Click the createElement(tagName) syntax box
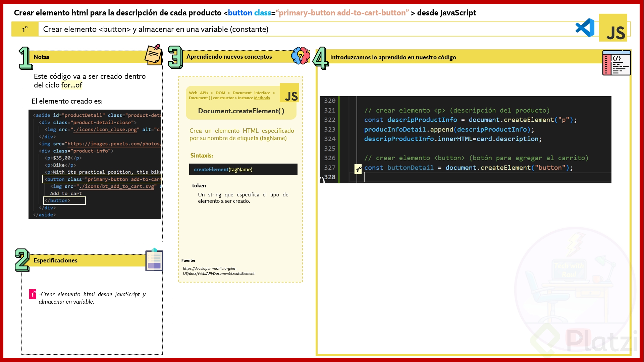The width and height of the screenshot is (644, 362). (x=243, y=169)
